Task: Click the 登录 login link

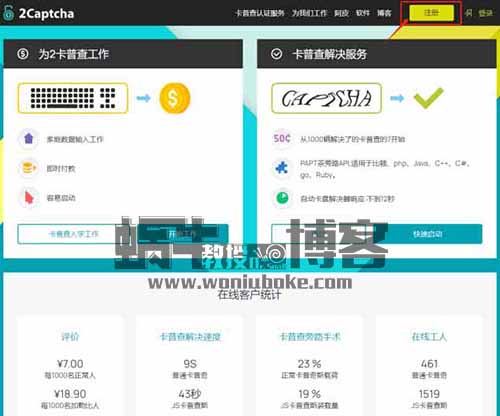Action: (485, 13)
